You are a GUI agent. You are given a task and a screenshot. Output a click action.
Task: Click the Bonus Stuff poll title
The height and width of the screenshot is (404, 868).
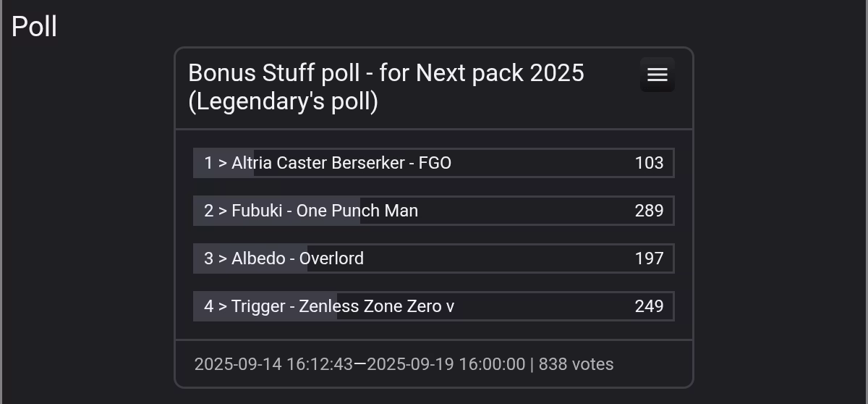[x=386, y=73]
